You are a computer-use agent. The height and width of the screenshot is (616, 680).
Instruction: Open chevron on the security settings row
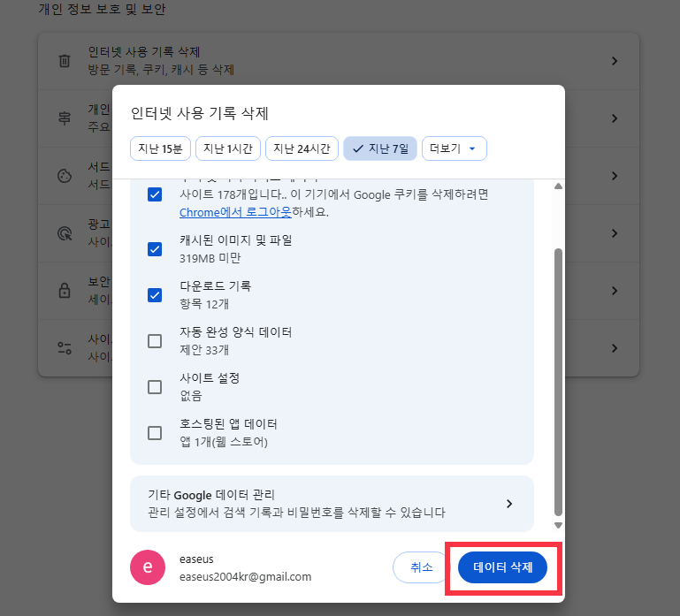tap(615, 291)
